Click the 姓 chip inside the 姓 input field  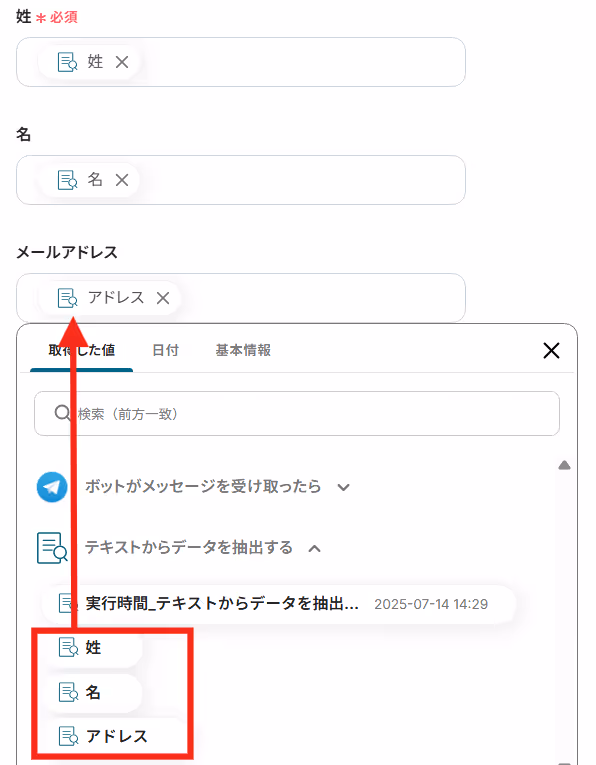point(90,62)
